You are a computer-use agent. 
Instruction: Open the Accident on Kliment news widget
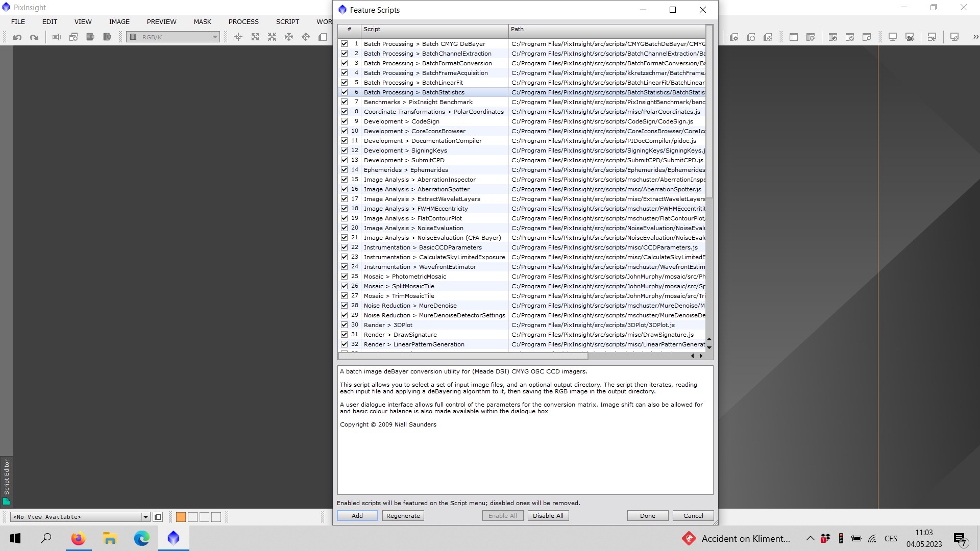736,538
